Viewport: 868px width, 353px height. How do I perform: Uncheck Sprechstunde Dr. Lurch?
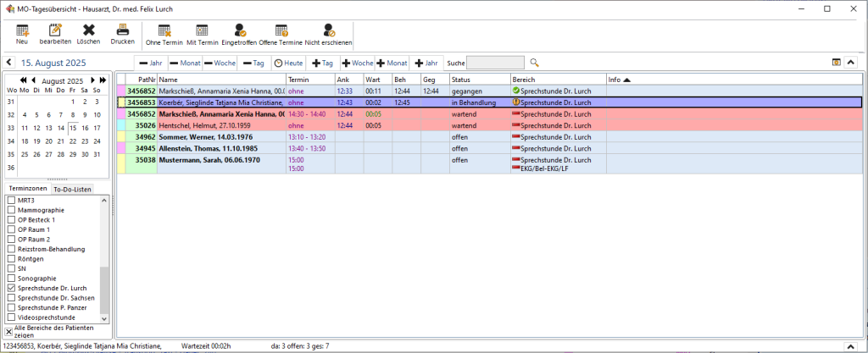click(11, 288)
